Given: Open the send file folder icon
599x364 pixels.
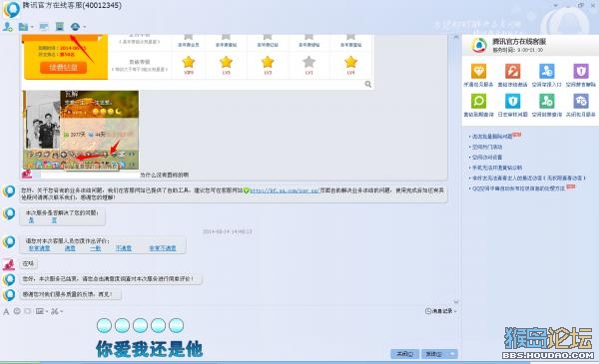Looking at the screenshot, I should point(23,27).
